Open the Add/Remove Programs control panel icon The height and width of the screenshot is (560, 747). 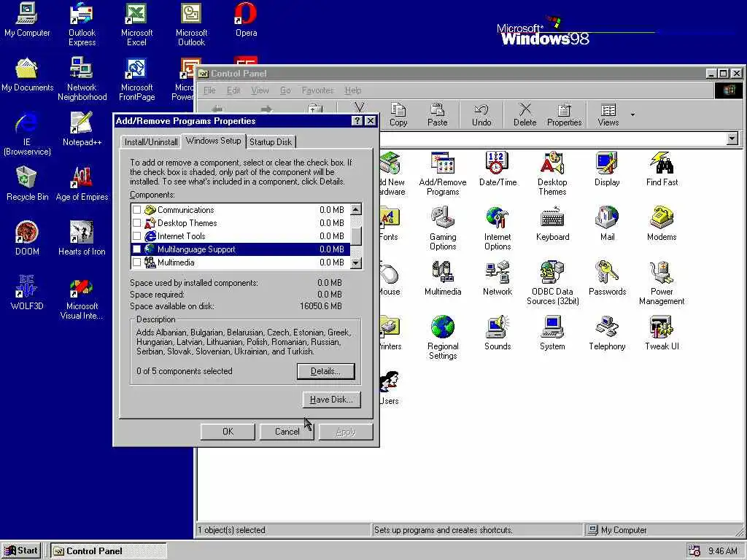tap(443, 174)
